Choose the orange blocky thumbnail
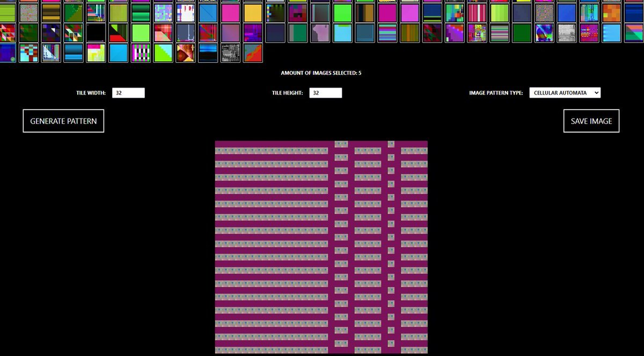The image size is (644, 356). click(x=611, y=13)
